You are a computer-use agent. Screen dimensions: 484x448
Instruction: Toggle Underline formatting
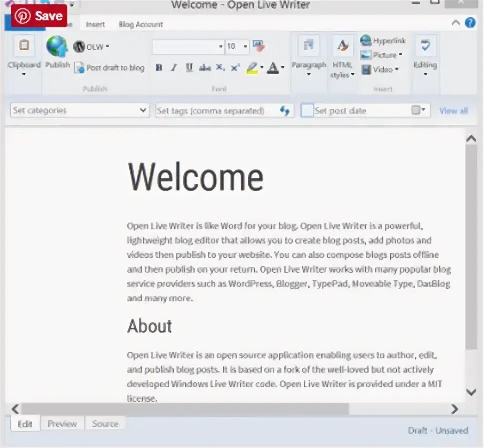(189, 68)
